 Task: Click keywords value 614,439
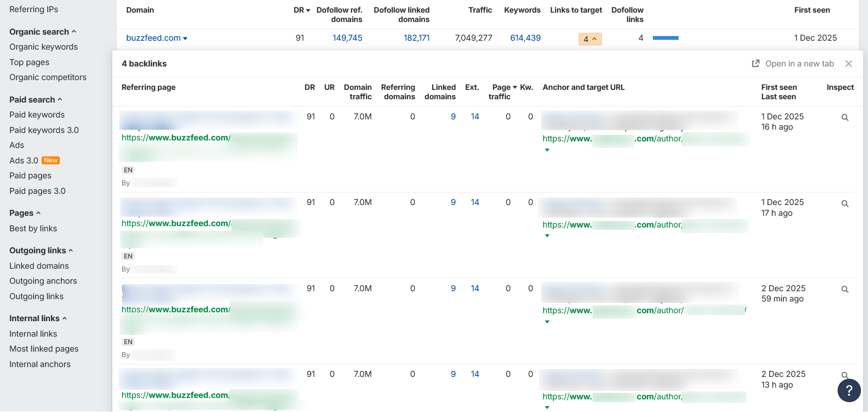click(525, 38)
